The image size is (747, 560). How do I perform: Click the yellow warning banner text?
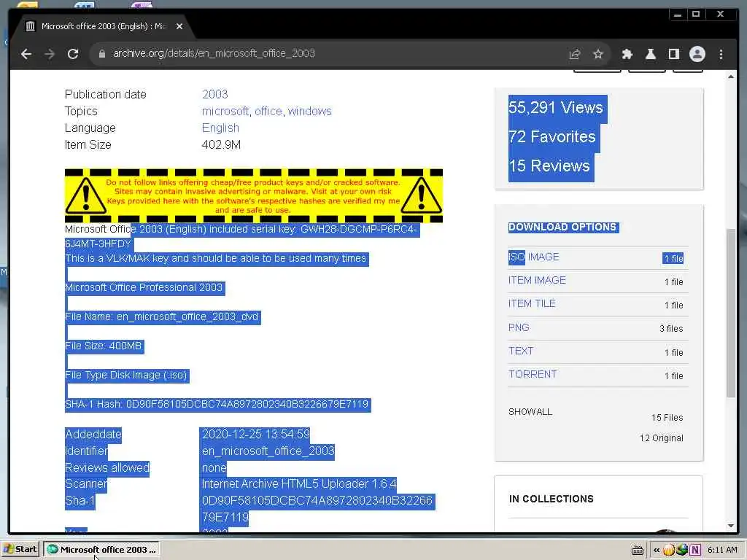[x=253, y=196]
